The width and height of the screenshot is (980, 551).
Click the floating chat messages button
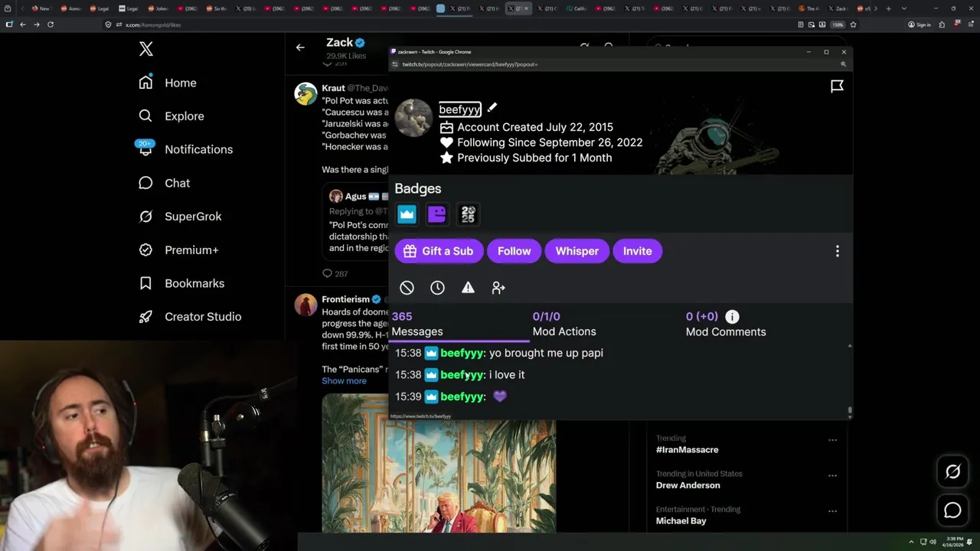(x=952, y=510)
